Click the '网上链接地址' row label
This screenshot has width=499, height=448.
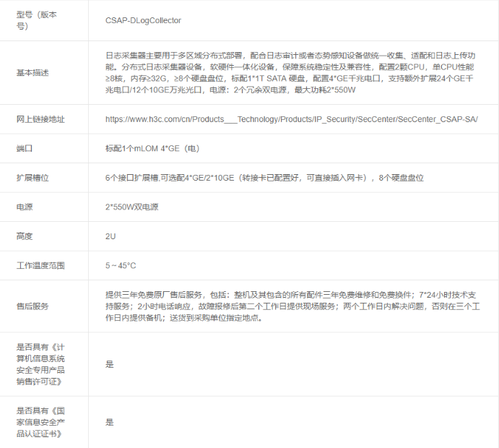tap(40, 119)
